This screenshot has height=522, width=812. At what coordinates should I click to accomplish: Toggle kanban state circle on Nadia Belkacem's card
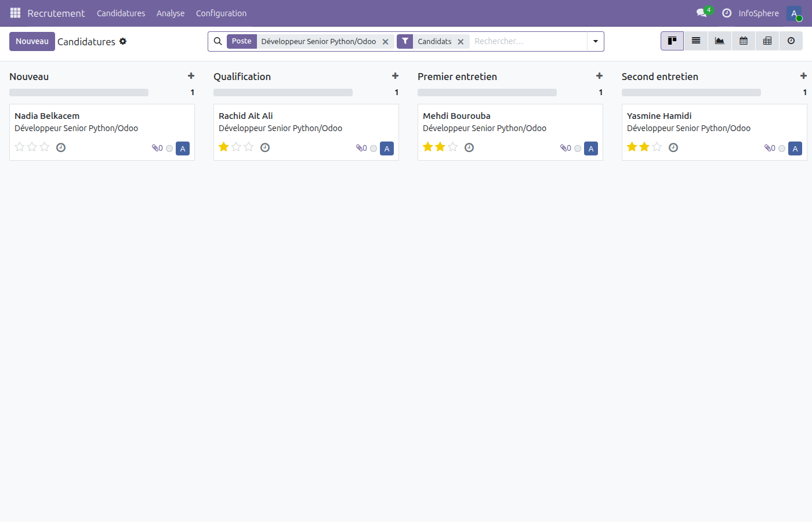tap(169, 148)
